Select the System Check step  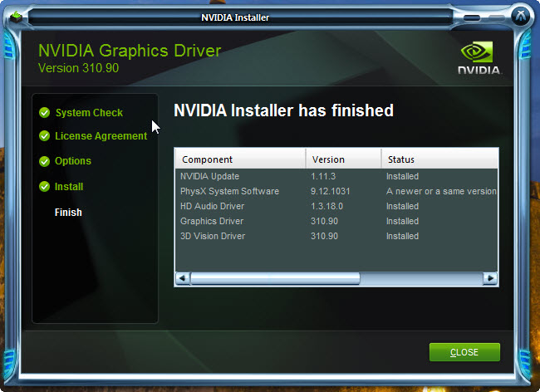(x=89, y=113)
